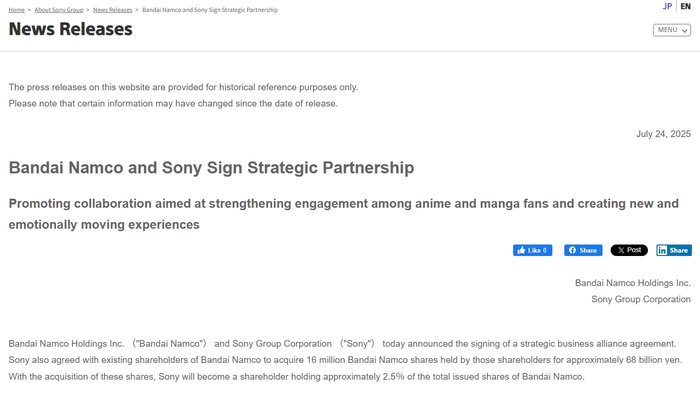Switch language to JP
Image resolution: width=700 pixels, height=394 pixels.
coord(667,6)
